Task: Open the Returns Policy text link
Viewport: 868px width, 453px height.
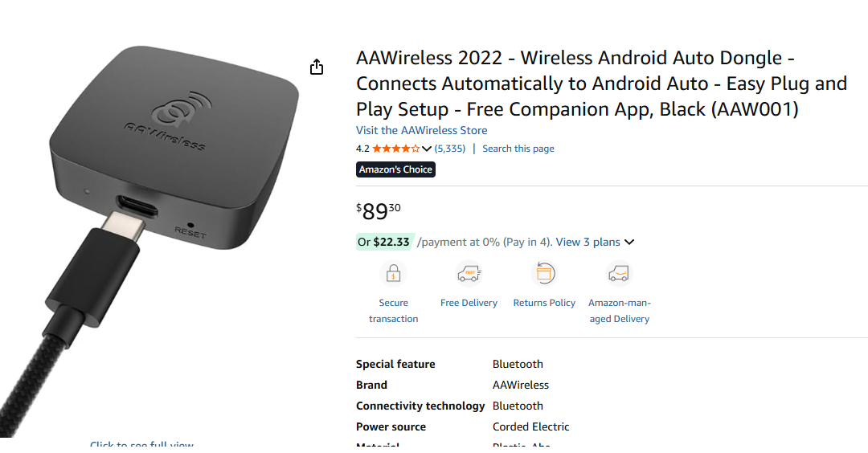Action: 544,303
